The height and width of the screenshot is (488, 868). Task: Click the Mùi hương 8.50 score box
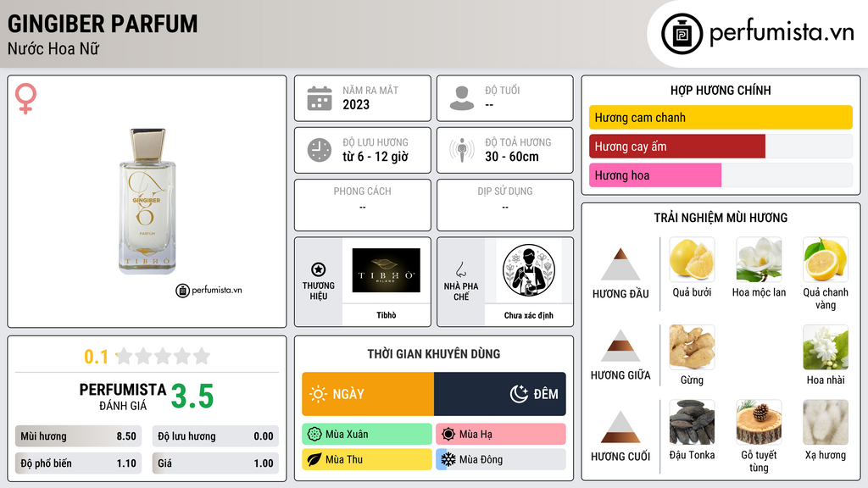tap(78, 436)
